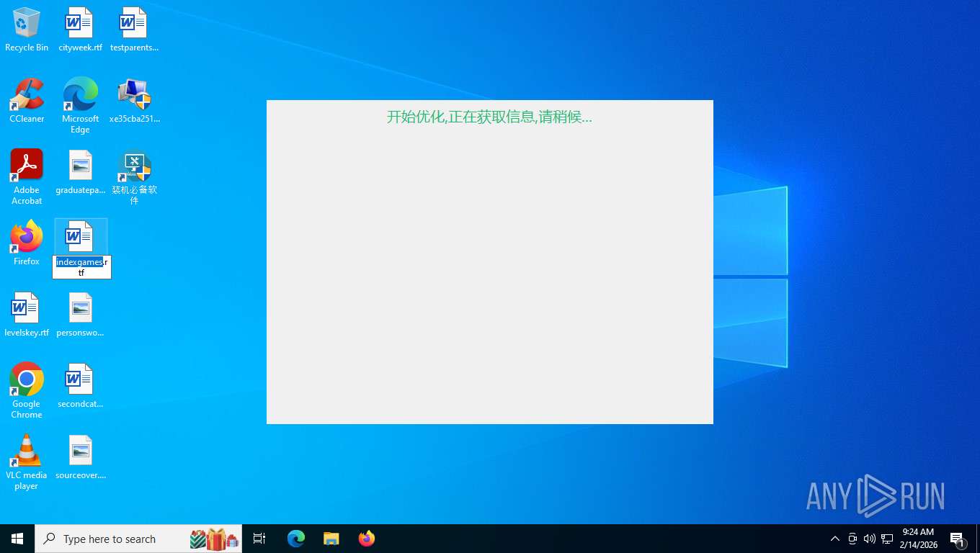Open the network status tray icon
Viewport: 980px width, 553px height.
point(887,539)
